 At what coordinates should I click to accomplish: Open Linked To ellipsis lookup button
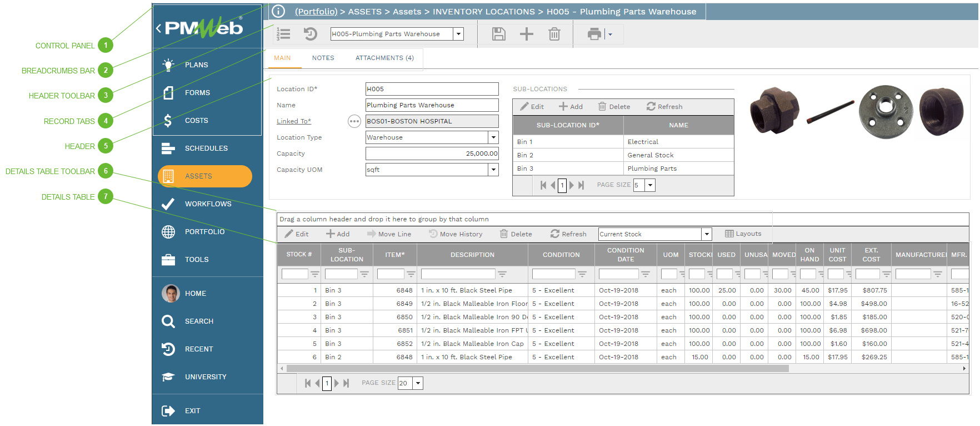(x=354, y=121)
